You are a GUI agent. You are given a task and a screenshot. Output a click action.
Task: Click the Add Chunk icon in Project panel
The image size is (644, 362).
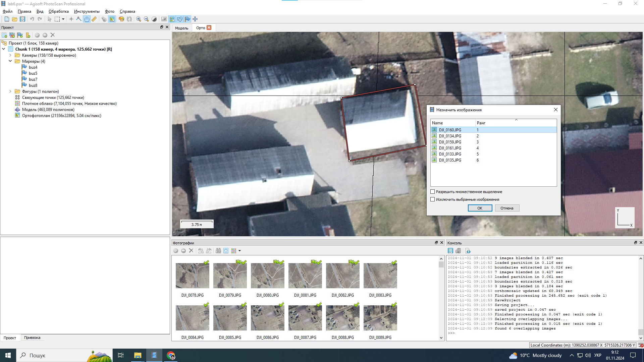(4, 35)
